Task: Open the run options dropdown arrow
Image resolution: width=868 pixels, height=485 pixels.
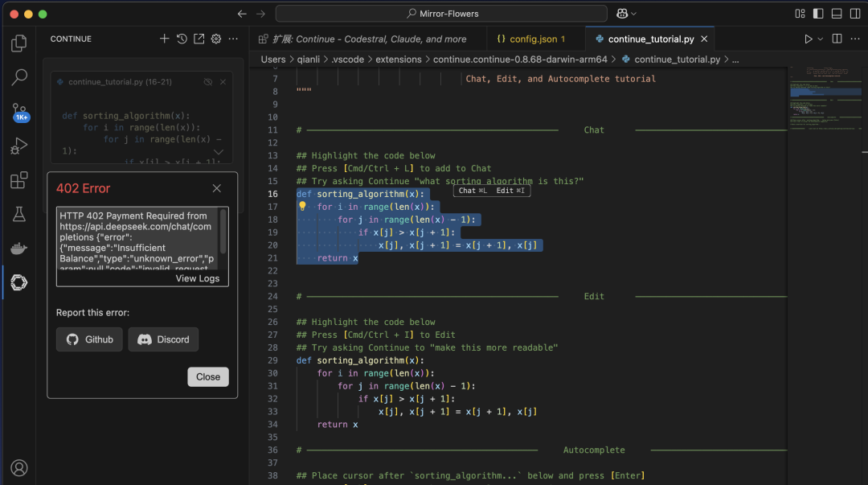Action: [821, 39]
